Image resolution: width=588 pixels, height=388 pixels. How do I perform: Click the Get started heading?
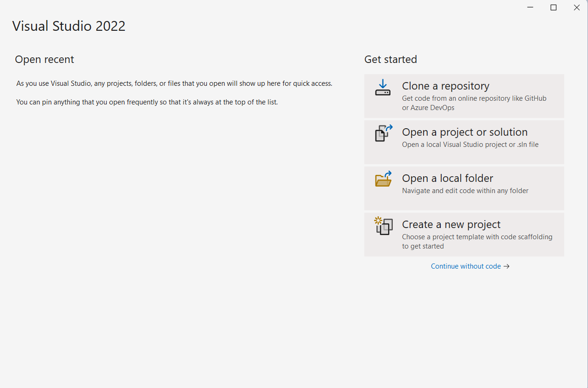click(390, 59)
